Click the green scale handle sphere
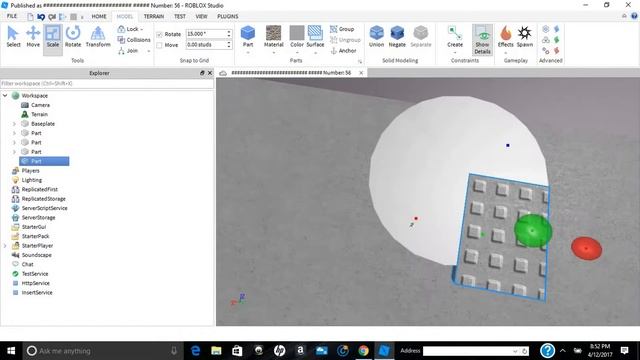The height and width of the screenshot is (360, 640). (533, 231)
